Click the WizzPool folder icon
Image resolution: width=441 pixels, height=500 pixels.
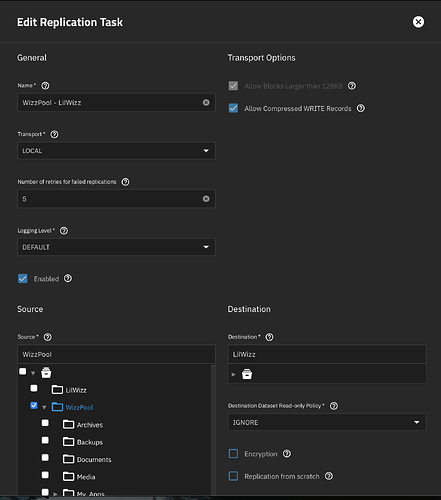(x=57, y=407)
